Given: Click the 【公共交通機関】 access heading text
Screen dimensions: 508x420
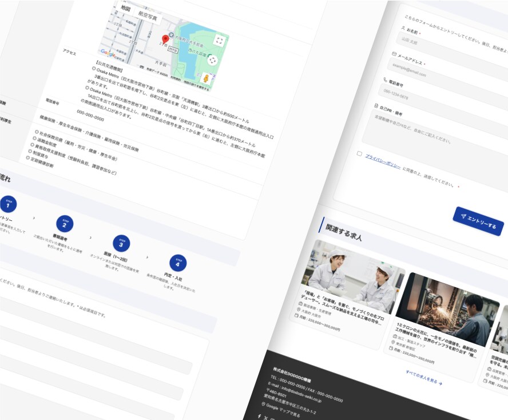Looking at the screenshot, I should pos(110,65).
